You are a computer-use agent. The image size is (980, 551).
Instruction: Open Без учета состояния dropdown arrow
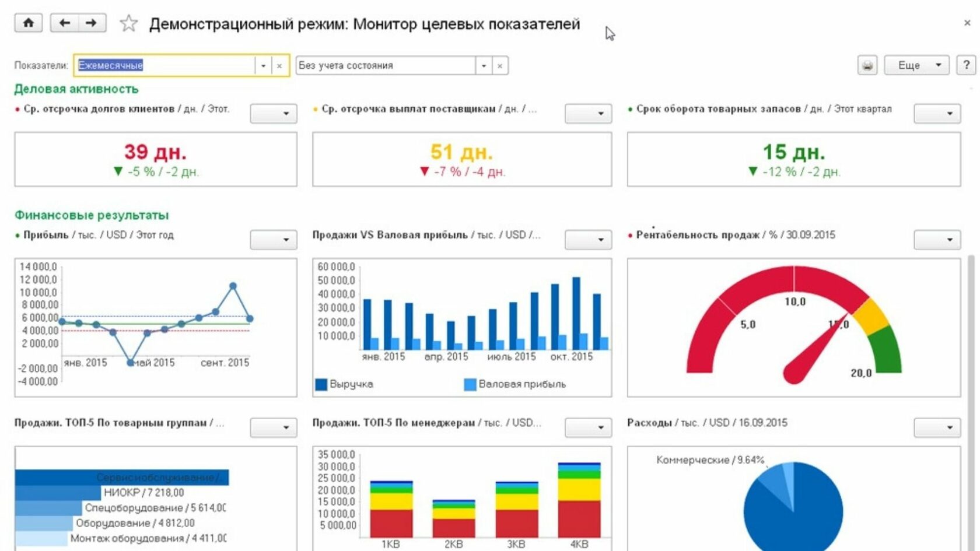pos(484,65)
